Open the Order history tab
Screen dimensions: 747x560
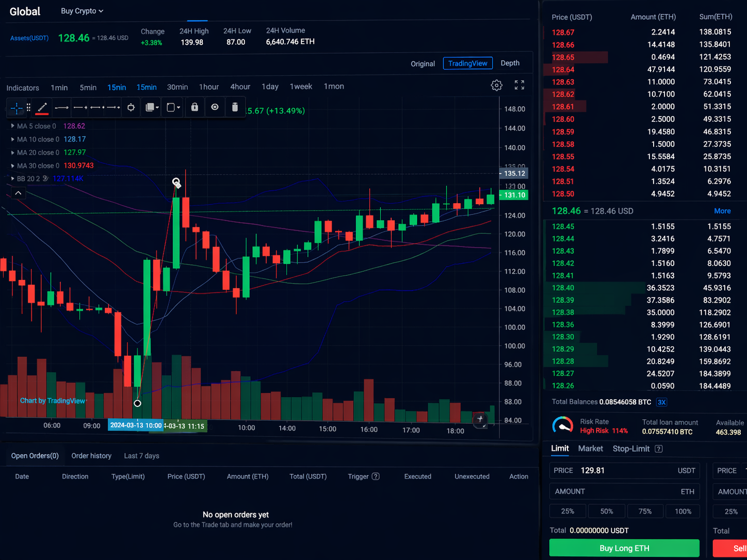click(x=91, y=456)
